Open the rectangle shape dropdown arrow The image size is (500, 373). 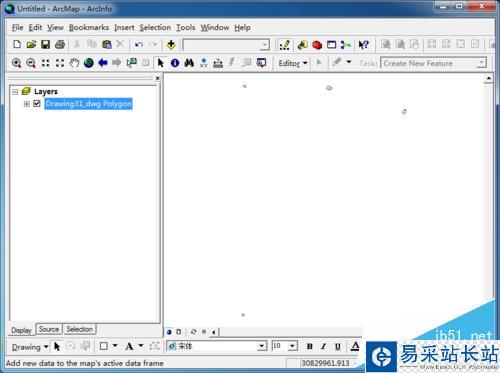[x=115, y=346]
